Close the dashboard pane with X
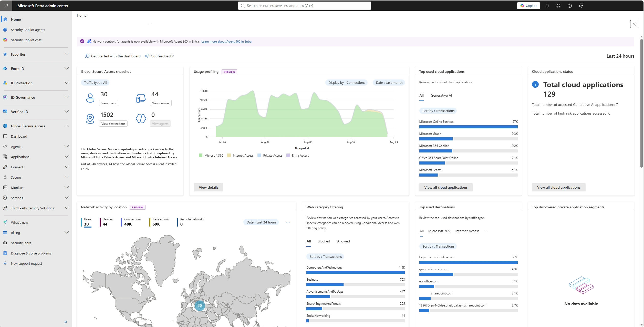The image size is (644, 327). [634, 24]
